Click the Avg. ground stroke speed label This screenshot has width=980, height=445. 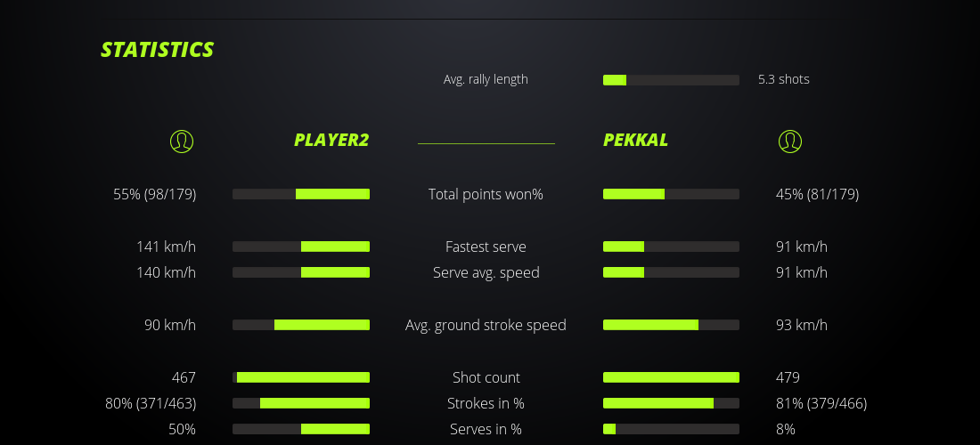tap(486, 325)
